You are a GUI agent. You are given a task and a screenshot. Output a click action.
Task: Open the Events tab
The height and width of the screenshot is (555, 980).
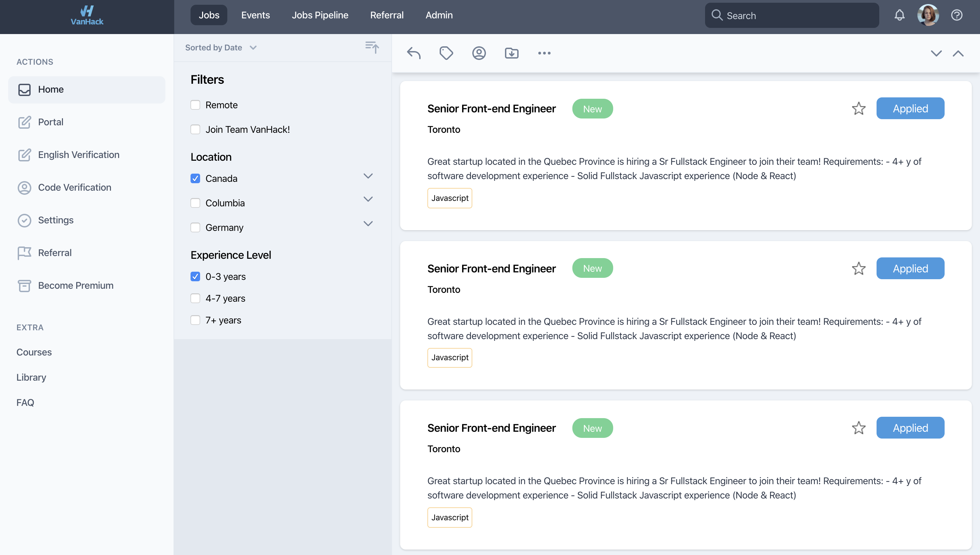point(255,15)
